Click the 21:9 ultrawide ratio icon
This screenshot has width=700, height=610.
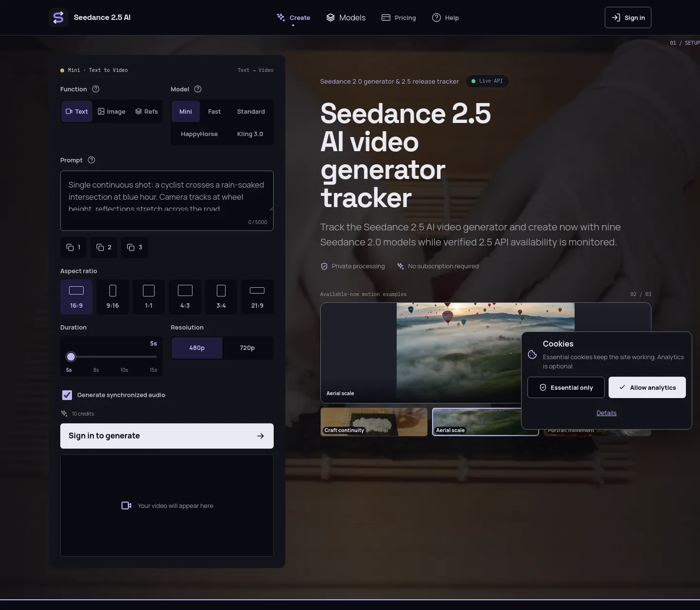coord(257,291)
